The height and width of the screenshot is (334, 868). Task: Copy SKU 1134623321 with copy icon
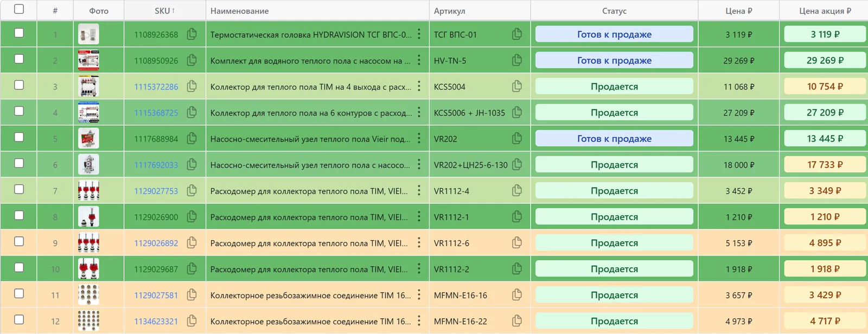192,321
